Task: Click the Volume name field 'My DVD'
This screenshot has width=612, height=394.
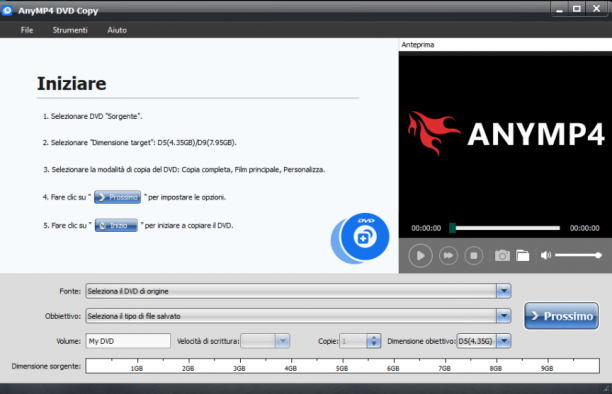Action: (128, 341)
